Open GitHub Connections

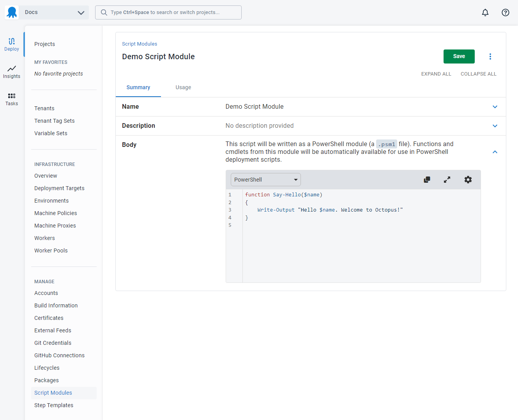(x=59, y=355)
